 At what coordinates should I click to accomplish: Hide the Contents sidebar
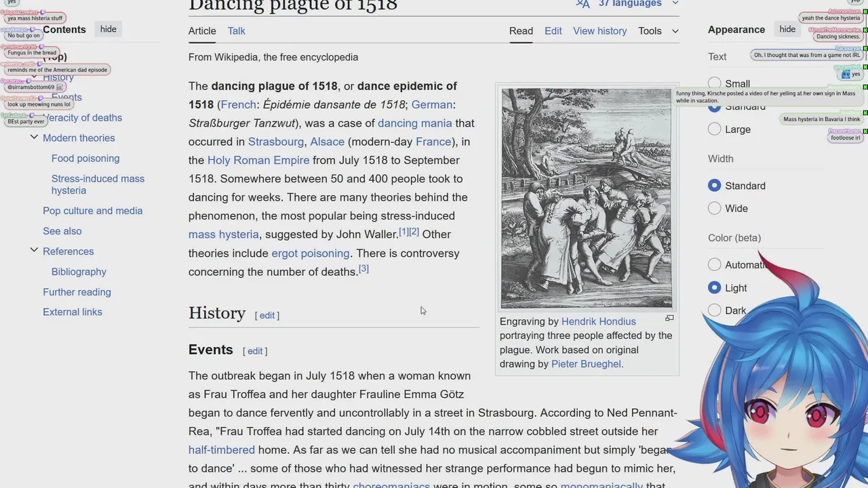point(108,29)
